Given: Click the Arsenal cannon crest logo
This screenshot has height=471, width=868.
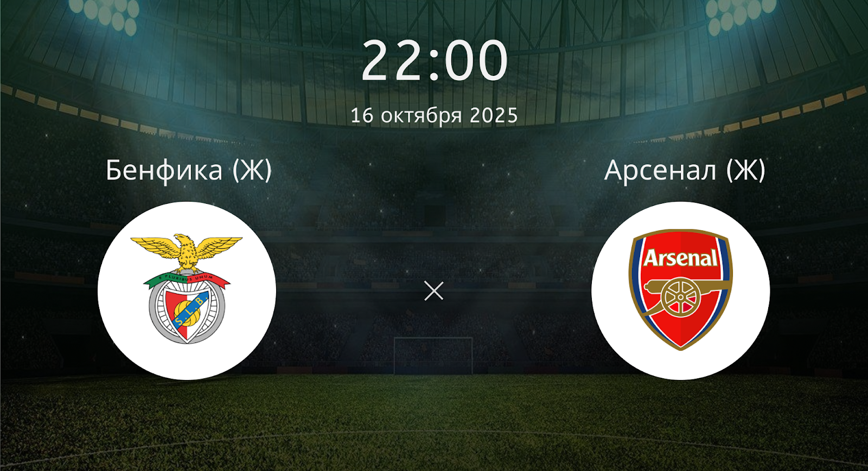Looking at the screenshot, I should point(681,291).
